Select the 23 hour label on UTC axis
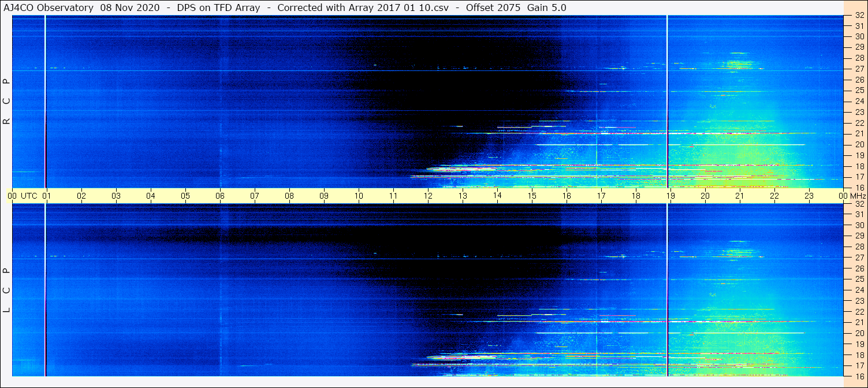 pyautogui.click(x=809, y=196)
